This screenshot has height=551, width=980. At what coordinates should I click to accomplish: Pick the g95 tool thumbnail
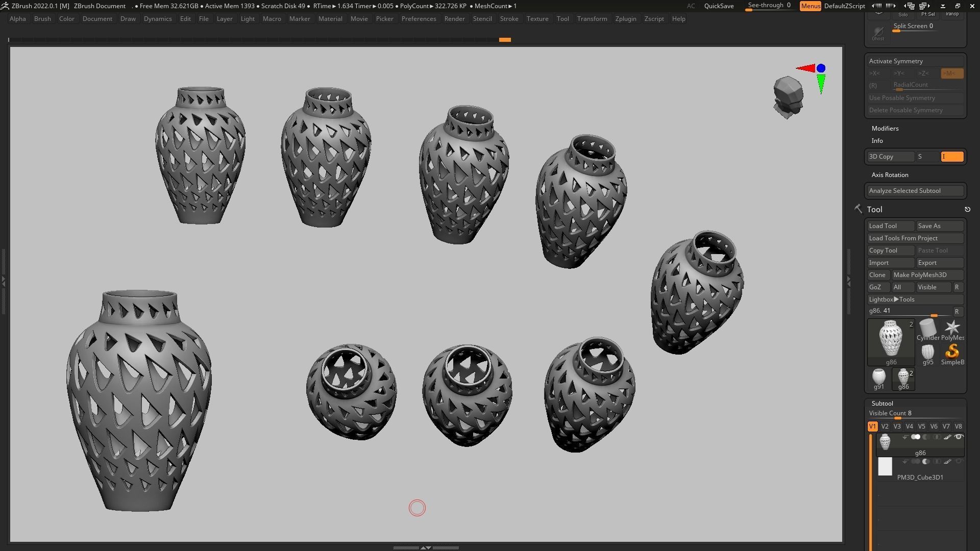[927, 353]
